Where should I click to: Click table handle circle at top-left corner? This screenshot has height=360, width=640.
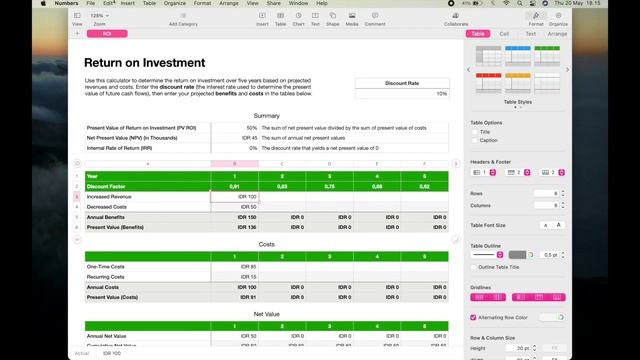click(x=77, y=164)
